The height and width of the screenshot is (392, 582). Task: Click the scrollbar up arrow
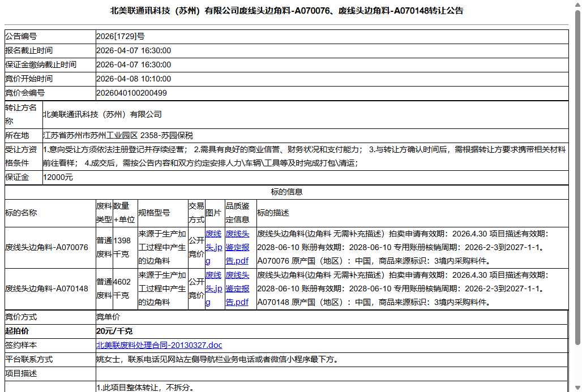[577, 5]
